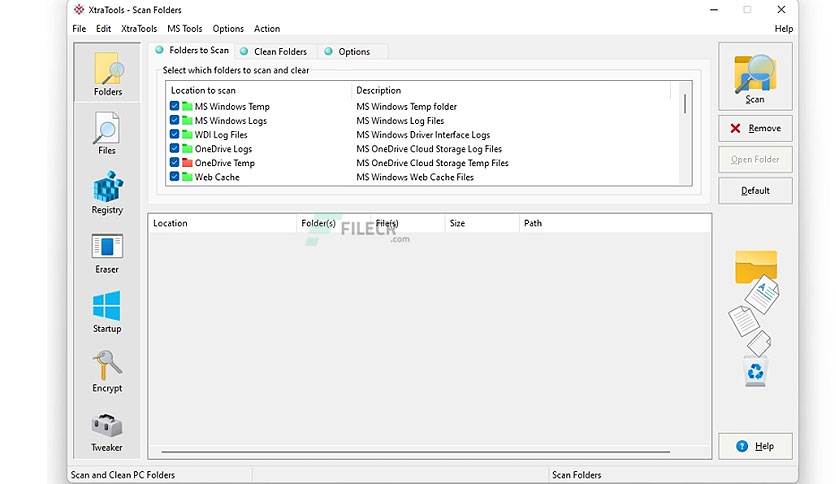Open the Action menu
The height and width of the screenshot is (484, 836).
(267, 29)
